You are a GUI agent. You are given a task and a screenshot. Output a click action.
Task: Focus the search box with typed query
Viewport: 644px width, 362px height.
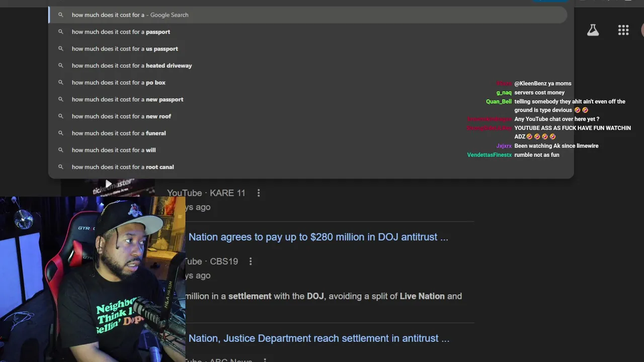click(x=308, y=15)
